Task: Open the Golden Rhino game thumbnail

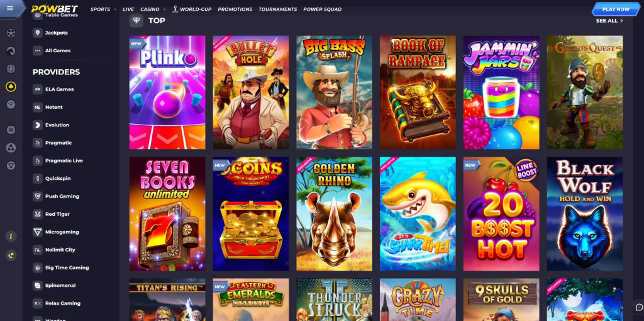Action: point(335,214)
